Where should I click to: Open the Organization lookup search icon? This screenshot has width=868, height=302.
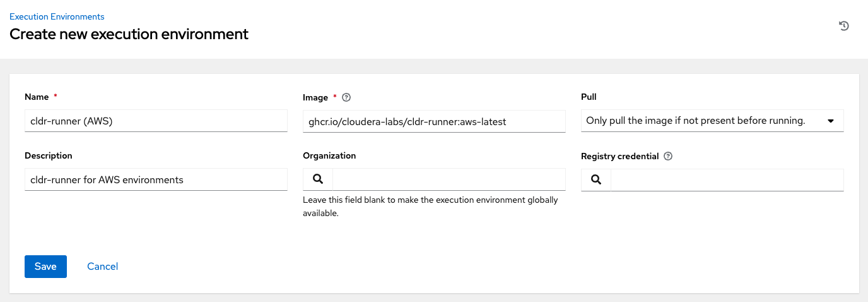point(318,179)
